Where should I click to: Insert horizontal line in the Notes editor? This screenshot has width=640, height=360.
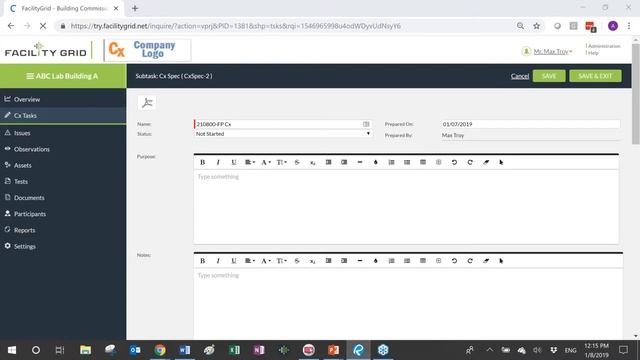tap(360, 261)
